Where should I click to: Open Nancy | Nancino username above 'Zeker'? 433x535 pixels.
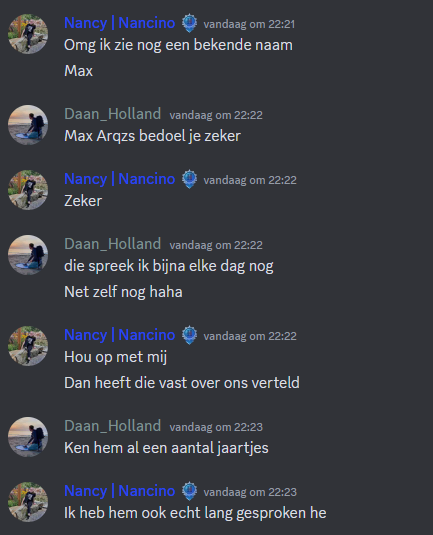tap(120, 179)
